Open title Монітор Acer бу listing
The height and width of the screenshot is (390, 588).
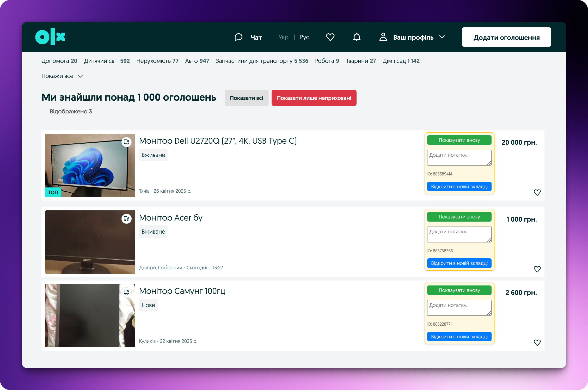171,218
